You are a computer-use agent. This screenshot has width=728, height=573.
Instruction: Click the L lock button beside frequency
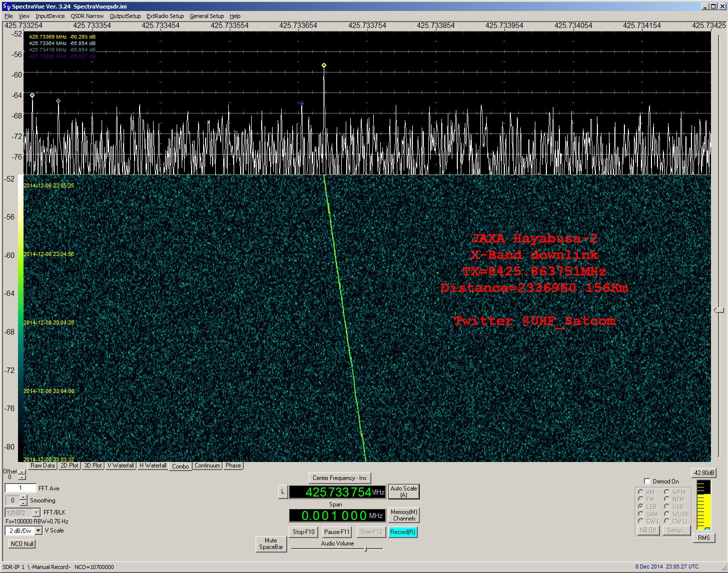click(x=283, y=492)
